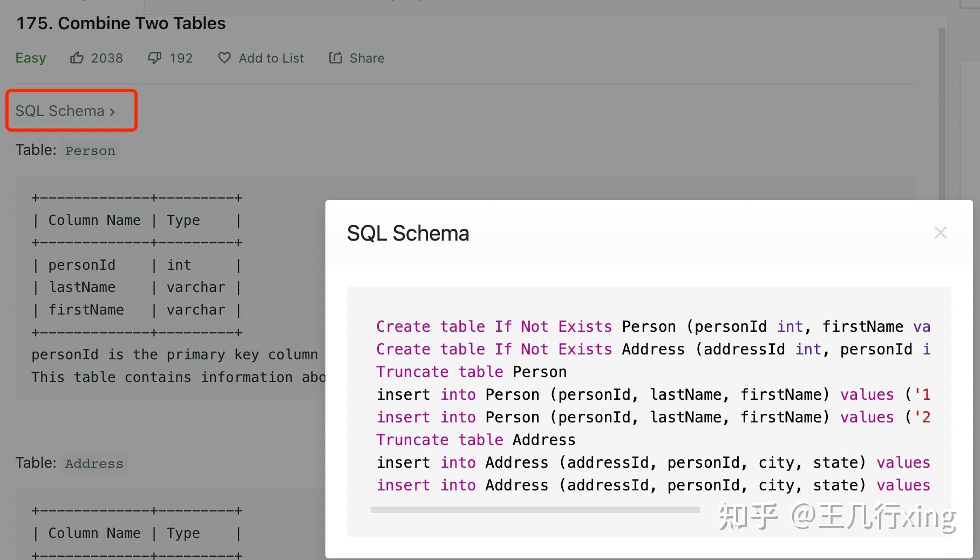The image size is (980, 560).
Task: Select the Person table label
Action: pyautogui.click(x=90, y=151)
